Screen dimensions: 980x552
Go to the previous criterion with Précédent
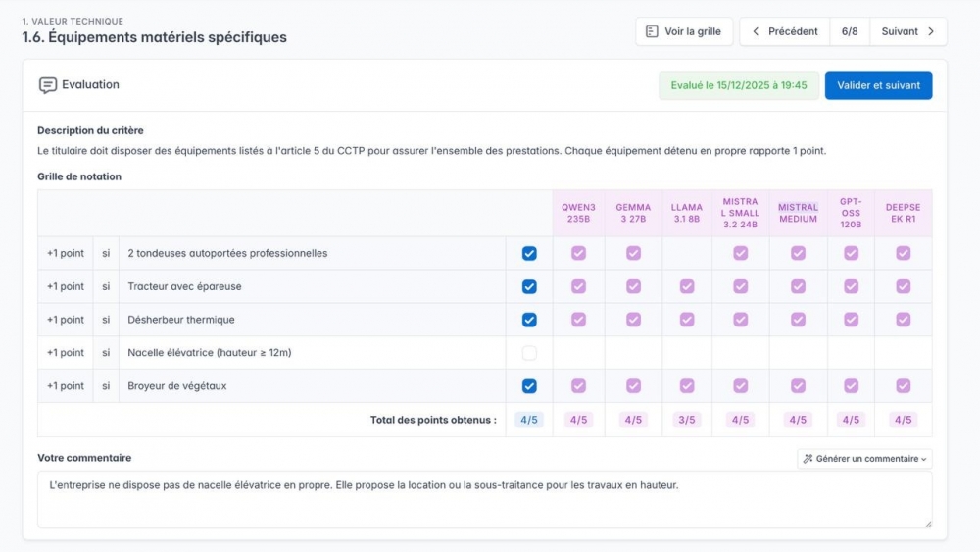[x=785, y=31]
